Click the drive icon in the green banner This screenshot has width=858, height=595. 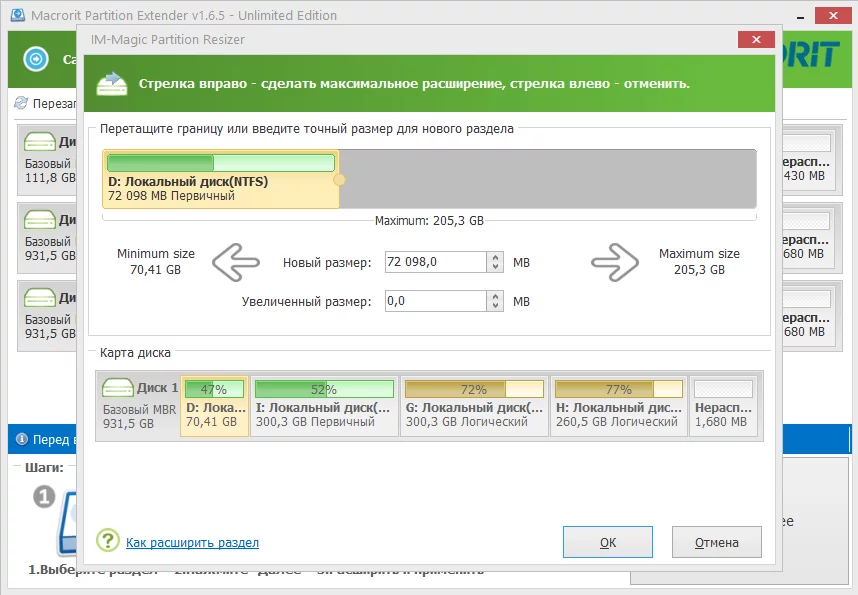(112, 84)
